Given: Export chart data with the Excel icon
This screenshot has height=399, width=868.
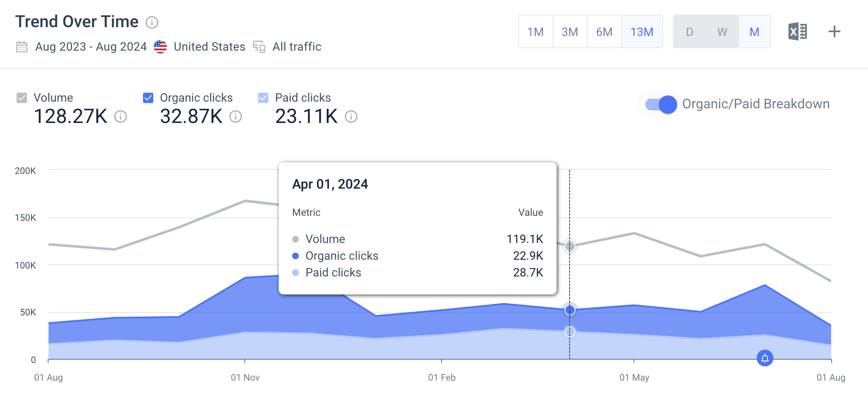Looking at the screenshot, I should click(798, 31).
